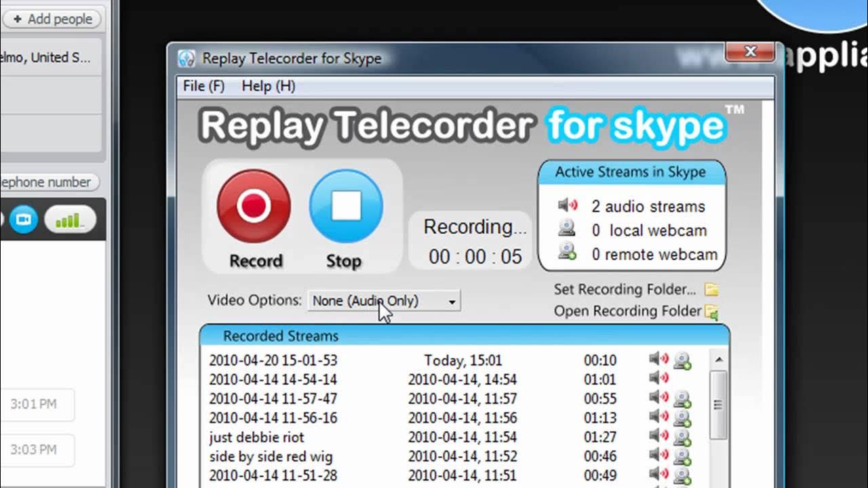This screenshot has width=868, height=488.
Task: Click webcam icon of 2010-04-14 11-57-47 row
Action: [682, 399]
